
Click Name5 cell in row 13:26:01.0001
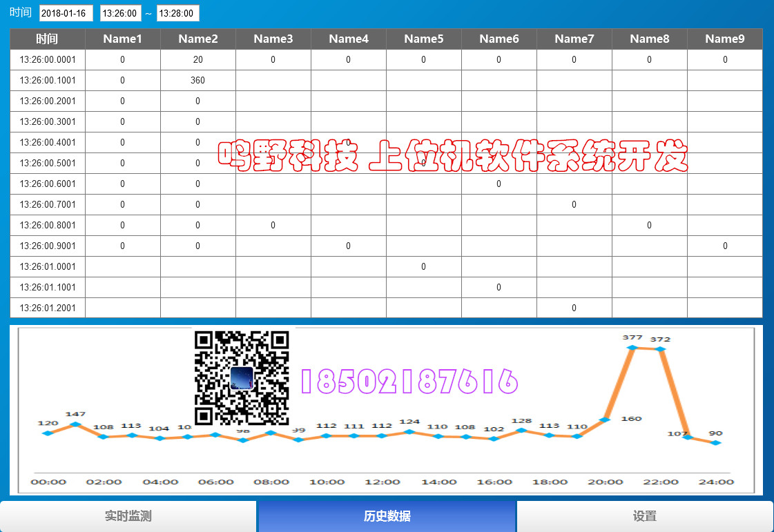click(x=423, y=267)
